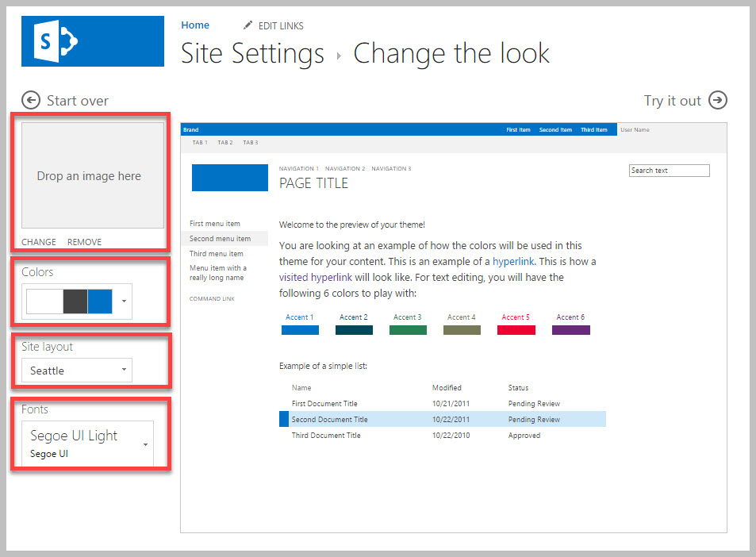Select First Item in preview top bar
Viewport: 756px width, 557px height.
(518, 129)
